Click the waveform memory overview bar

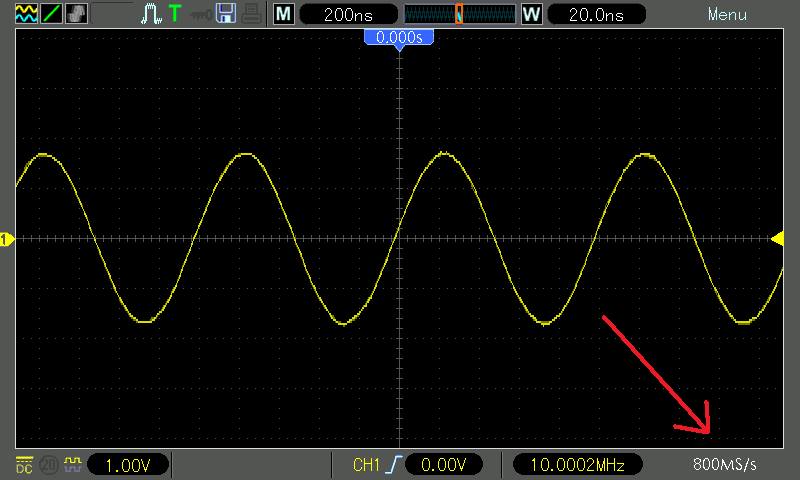coord(460,14)
